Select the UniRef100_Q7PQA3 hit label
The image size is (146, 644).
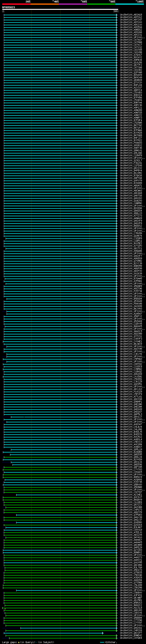[x=131, y=515]
